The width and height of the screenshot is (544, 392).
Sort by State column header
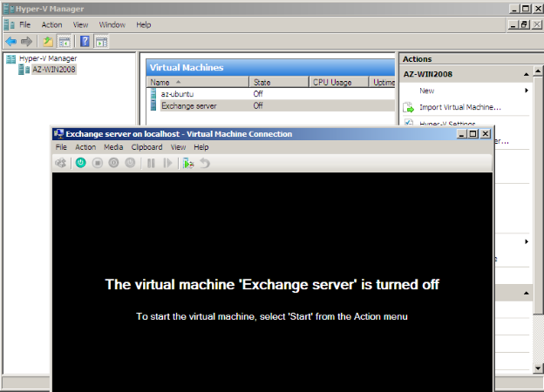(279, 82)
